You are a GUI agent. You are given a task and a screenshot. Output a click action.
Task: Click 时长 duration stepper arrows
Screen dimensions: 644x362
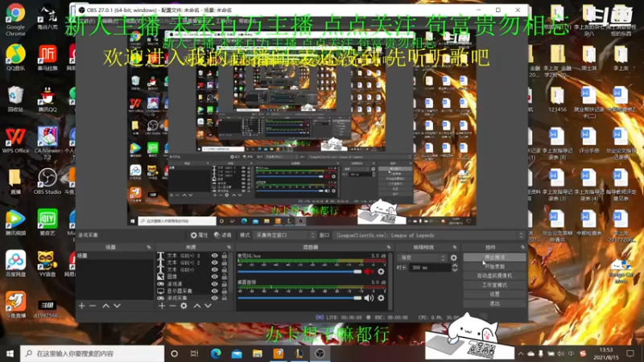point(455,268)
